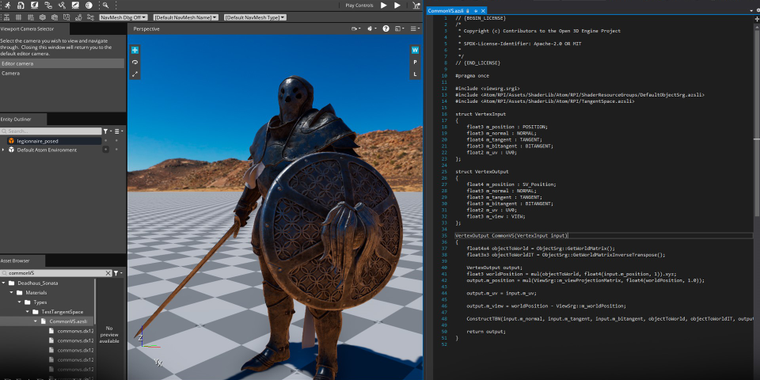
Task: Select the Asset Browser tab
Action: click(22, 261)
